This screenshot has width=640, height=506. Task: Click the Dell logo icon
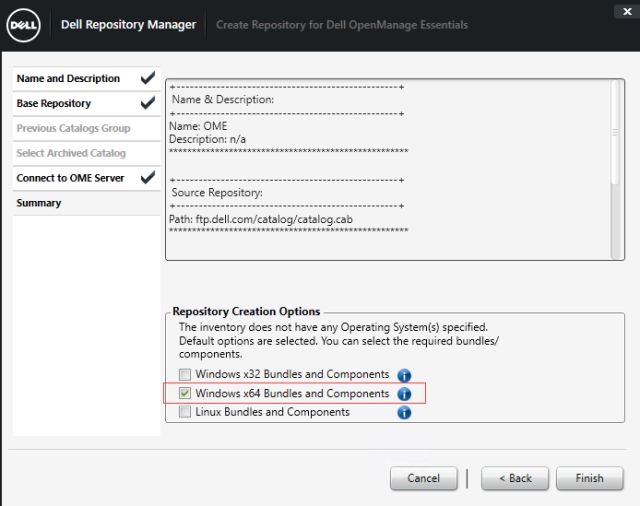(23, 24)
